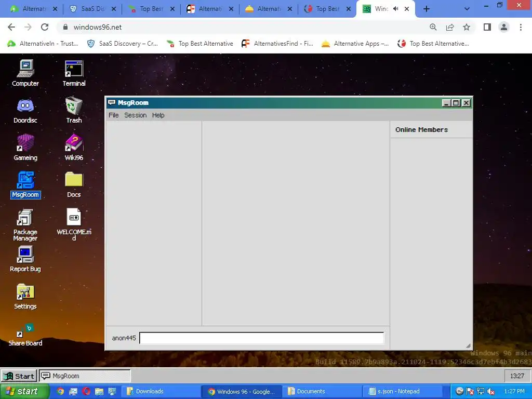This screenshot has width=532, height=399.
Task: Open the Computer desktop icon
Action: 25,73
